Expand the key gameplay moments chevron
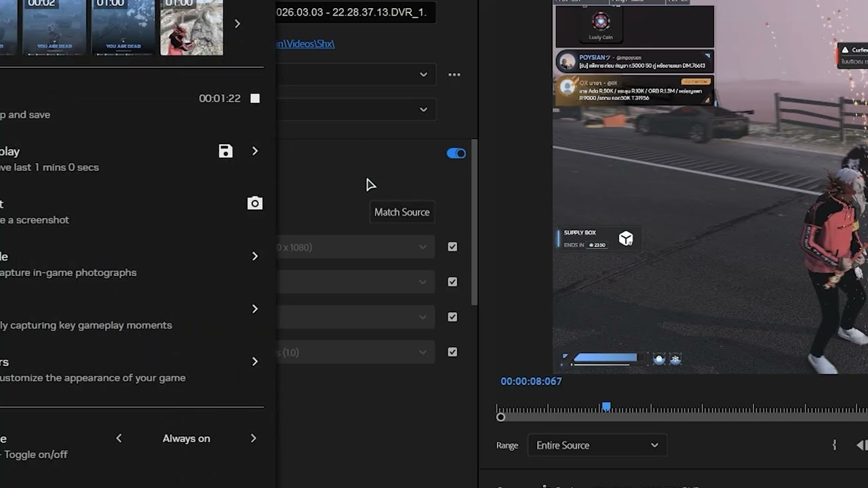Viewport: 868px width, 488px height. [255, 309]
